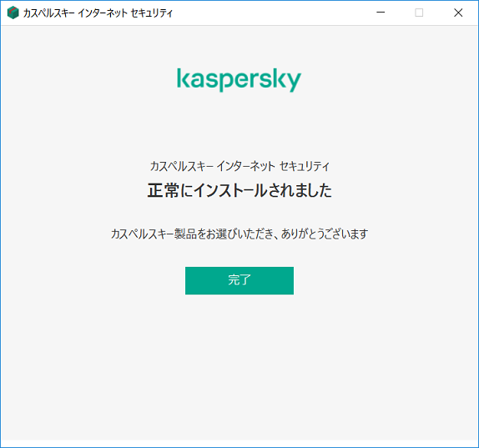Close the Kaspersky installer window
This screenshot has width=479, height=448.
458,13
